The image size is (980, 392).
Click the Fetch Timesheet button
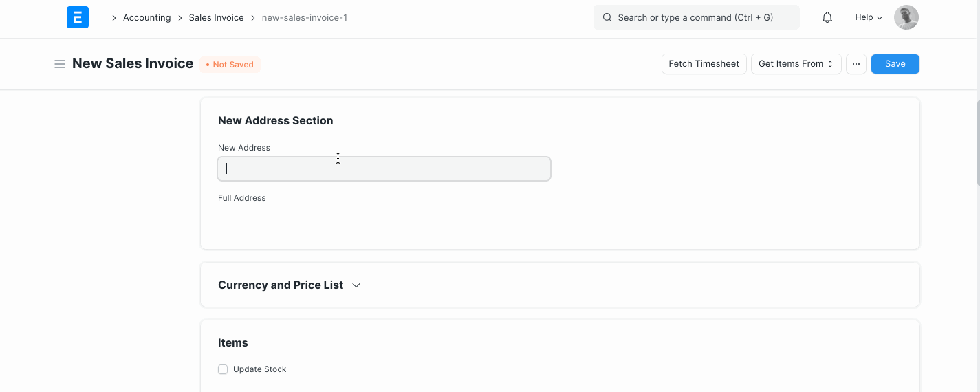point(704,64)
